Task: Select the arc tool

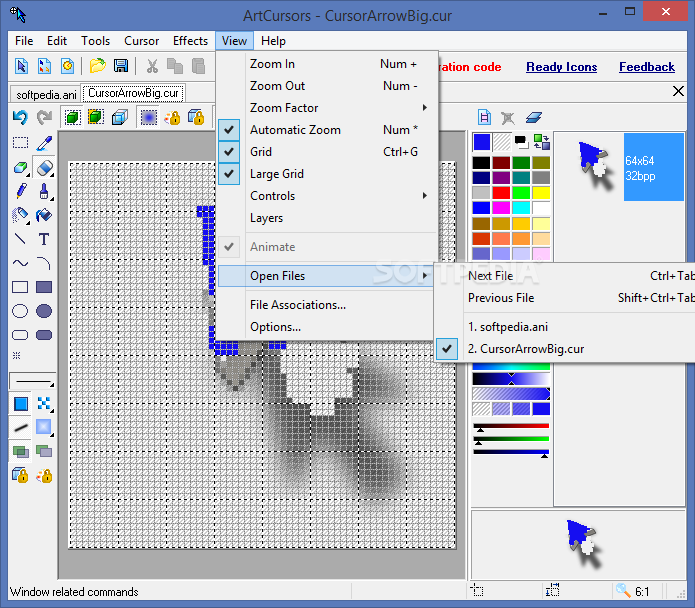Action: point(44,263)
